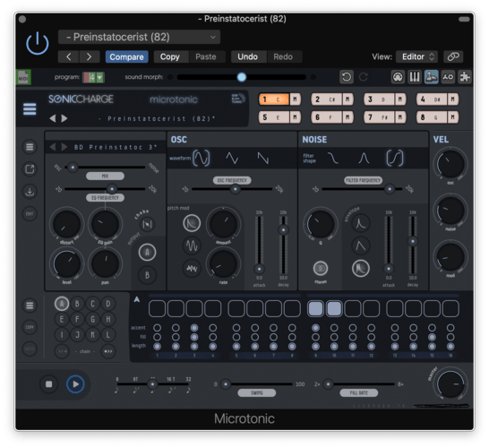Screen dimensions: 489x448
Task: Toggle accent on step 3
Action: tap(194, 328)
